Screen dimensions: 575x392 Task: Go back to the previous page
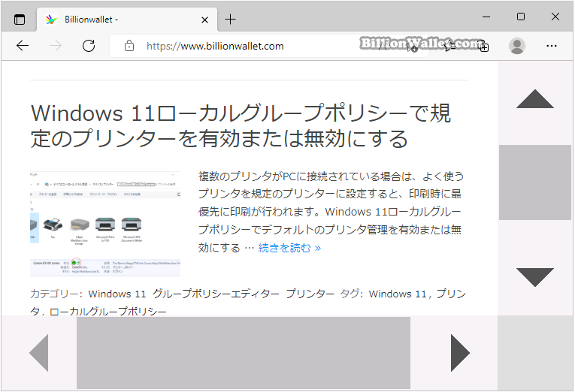[x=23, y=46]
